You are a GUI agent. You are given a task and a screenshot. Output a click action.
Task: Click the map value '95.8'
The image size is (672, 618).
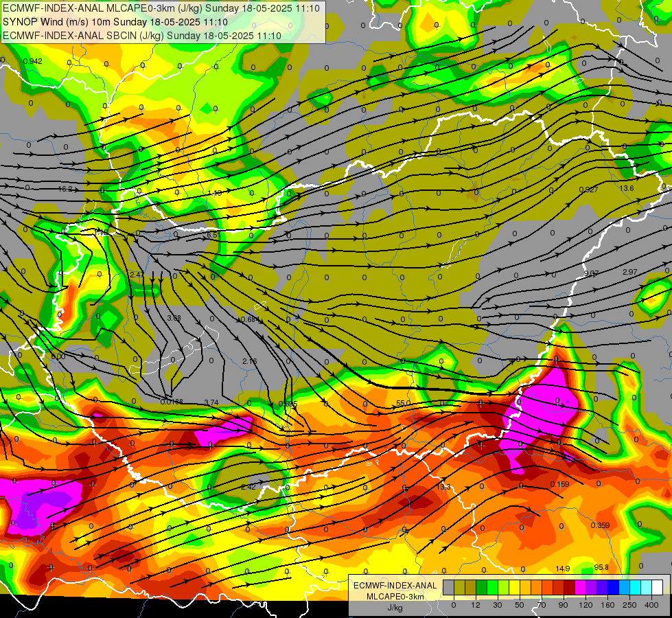pyautogui.click(x=601, y=567)
